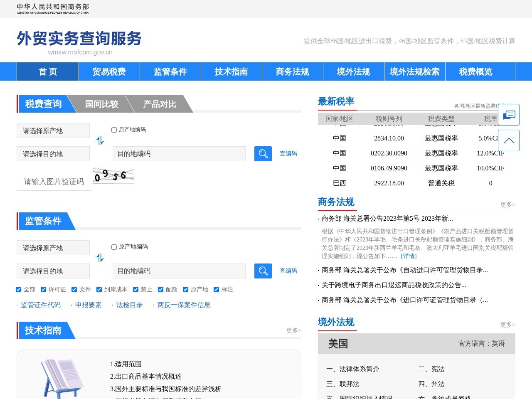Uncheck the 许可证 checkbox
The width and height of the screenshot is (532, 399).
point(43,290)
